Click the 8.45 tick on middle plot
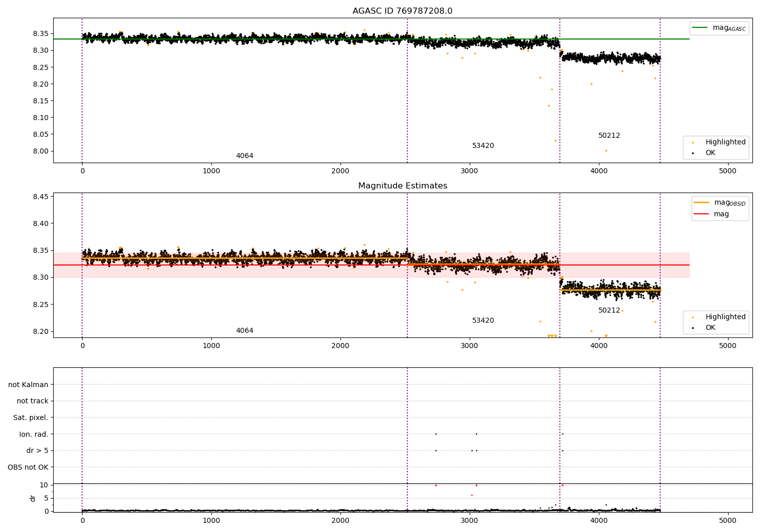The width and height of the screenshot is (760, 532). point(40,197)
